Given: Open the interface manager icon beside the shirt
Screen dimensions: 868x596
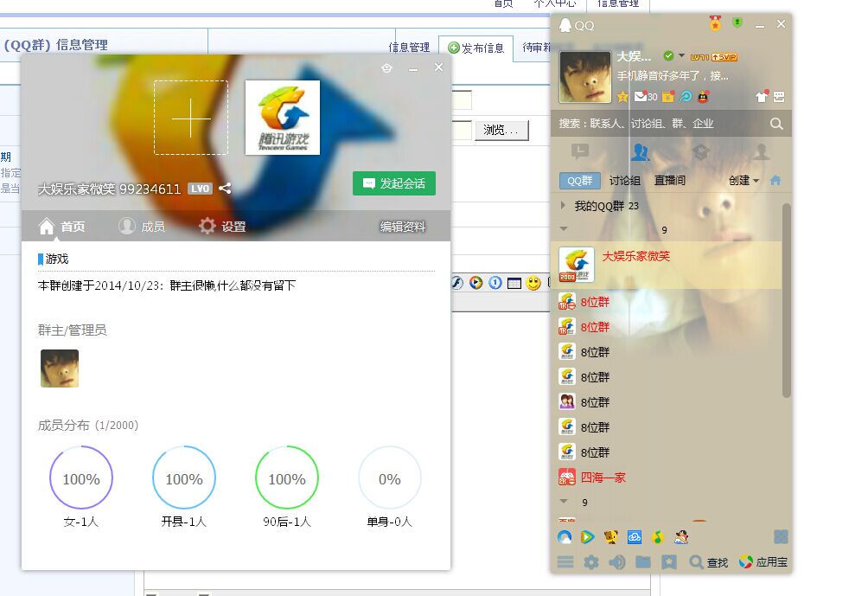Looking at the screenshot, I should (x=779, y=97).
